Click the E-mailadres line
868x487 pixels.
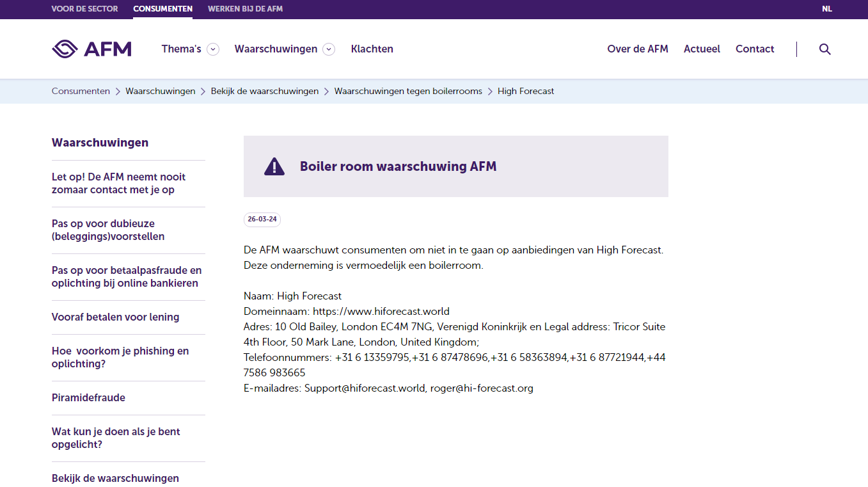(x=388, y=388)
